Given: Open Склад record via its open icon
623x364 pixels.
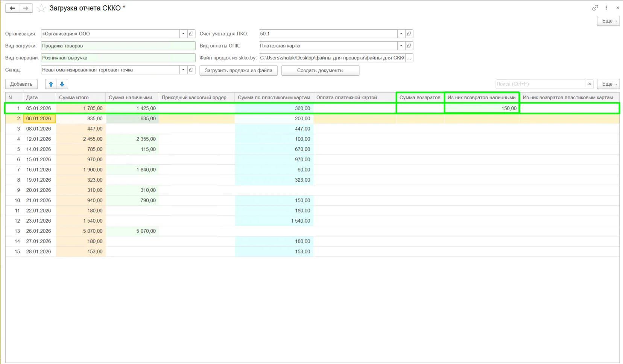Looking at the screenshot, I should [x=191, y=70].
